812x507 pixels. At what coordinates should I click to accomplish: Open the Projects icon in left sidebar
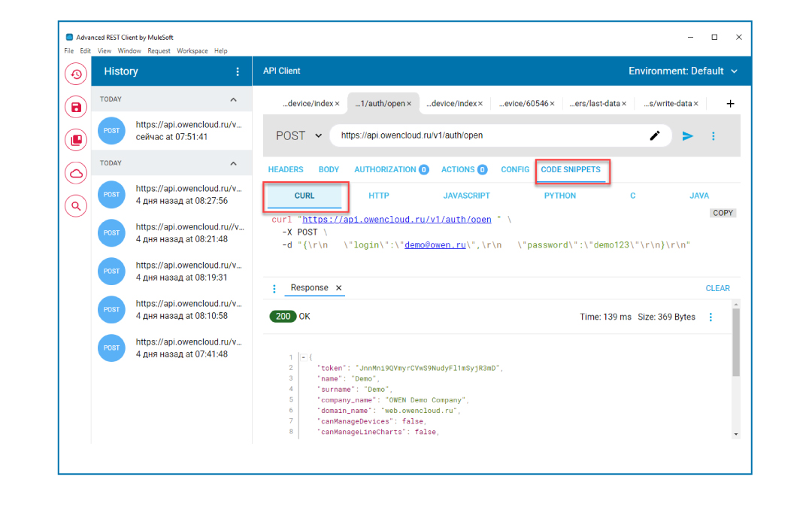76,140
